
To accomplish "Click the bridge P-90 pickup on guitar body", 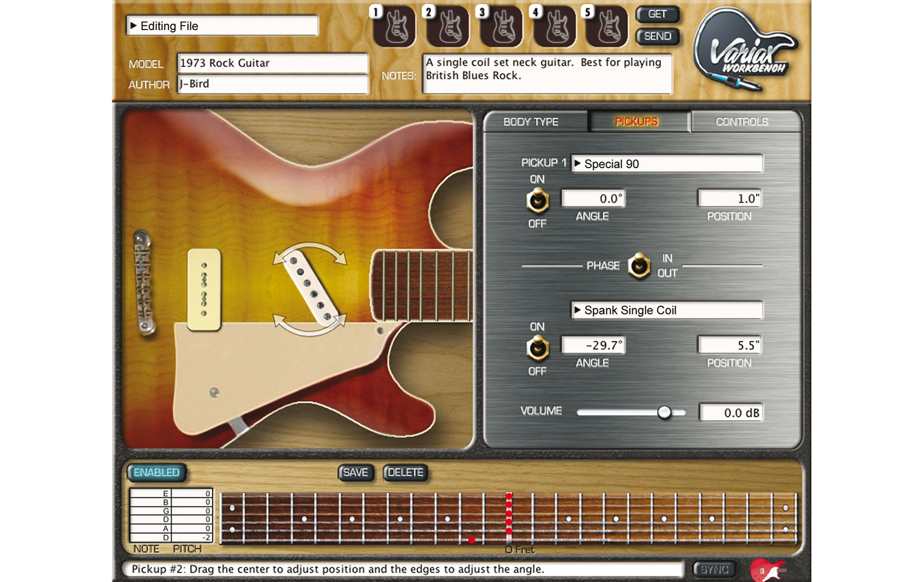I will click(204, 290).
